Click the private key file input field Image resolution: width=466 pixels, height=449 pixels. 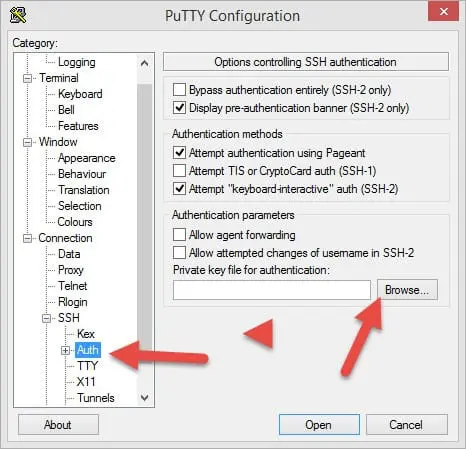pos(272,290)
